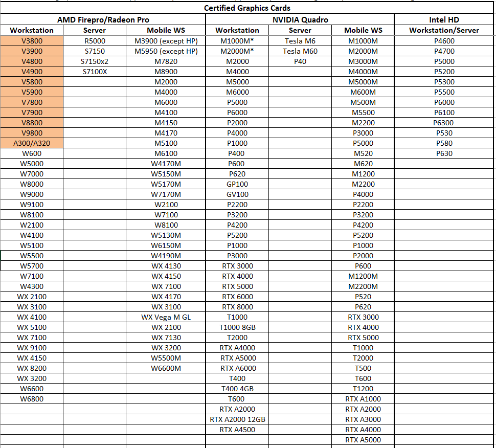This screenshot has width=496, height=448.
Task: Select the 'WX 7130' cell
Action: click(x=166, y=338)
